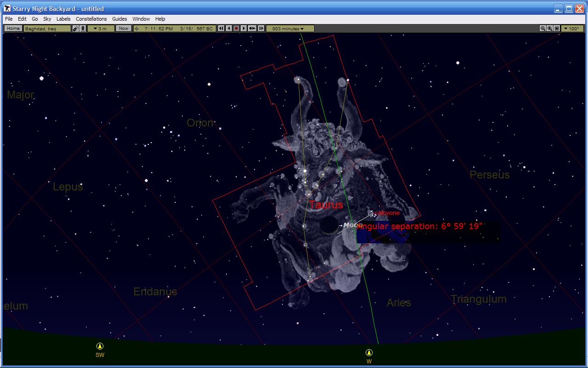Open the 3 m elevation dropdown
Viewport: 588px width, 368px height.
(101, 29)
